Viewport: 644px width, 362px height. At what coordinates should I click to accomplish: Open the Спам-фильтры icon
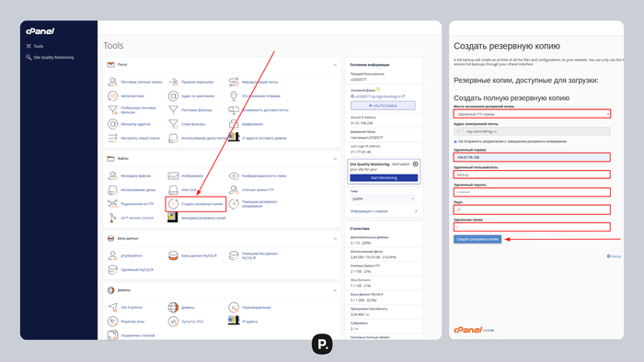(173, 124)
